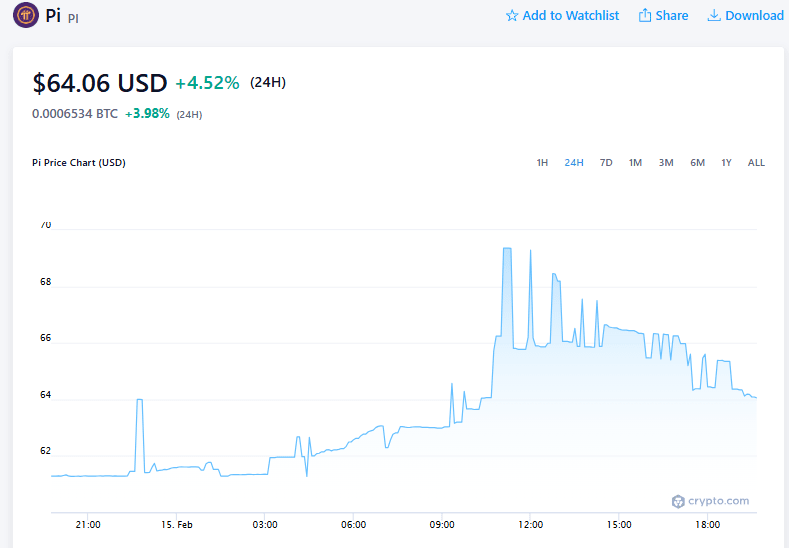
Task: Display ALL time price history
Action: point(756,163)
